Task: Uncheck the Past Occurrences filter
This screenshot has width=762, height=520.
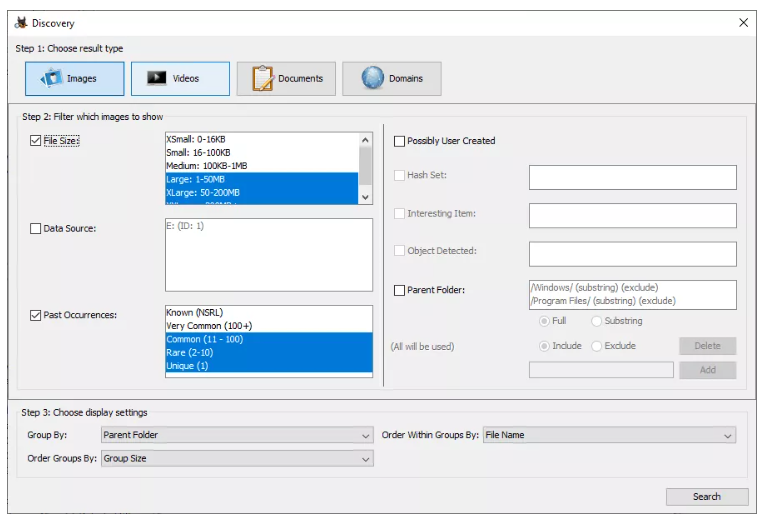Action: click(35, 315)
